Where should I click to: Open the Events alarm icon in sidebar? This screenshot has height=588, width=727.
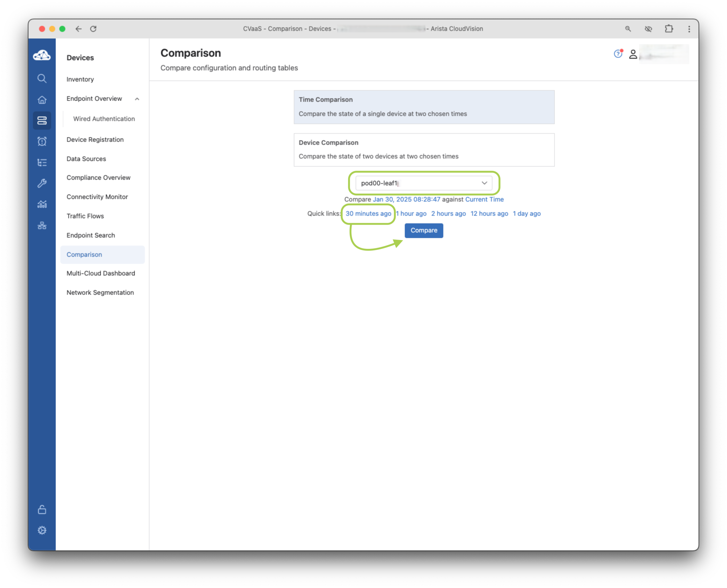[x=42, y=142]
